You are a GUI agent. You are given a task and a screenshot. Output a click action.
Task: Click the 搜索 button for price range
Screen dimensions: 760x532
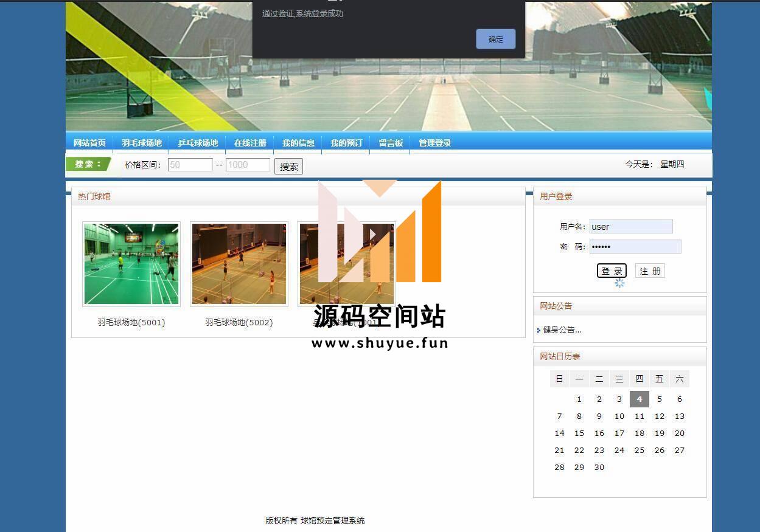pyautogui.click(x=288, y=167)
